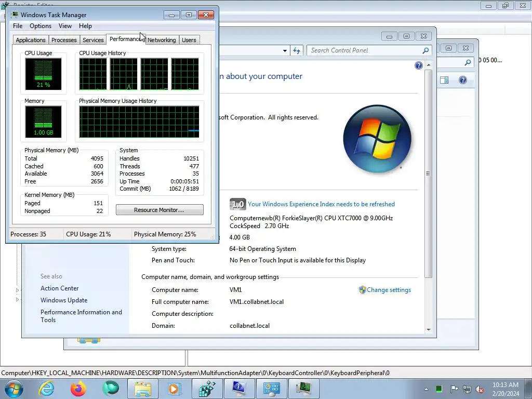Screen dimensions: 532x399
Task: Switch to System information taskbar button
Action: tap(239, 389)
